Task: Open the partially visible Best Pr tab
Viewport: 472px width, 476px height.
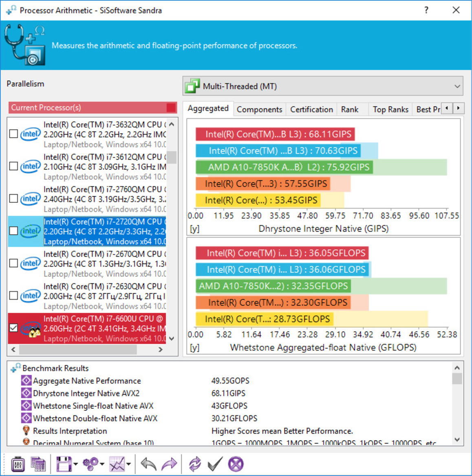Action: click(428, 109)
